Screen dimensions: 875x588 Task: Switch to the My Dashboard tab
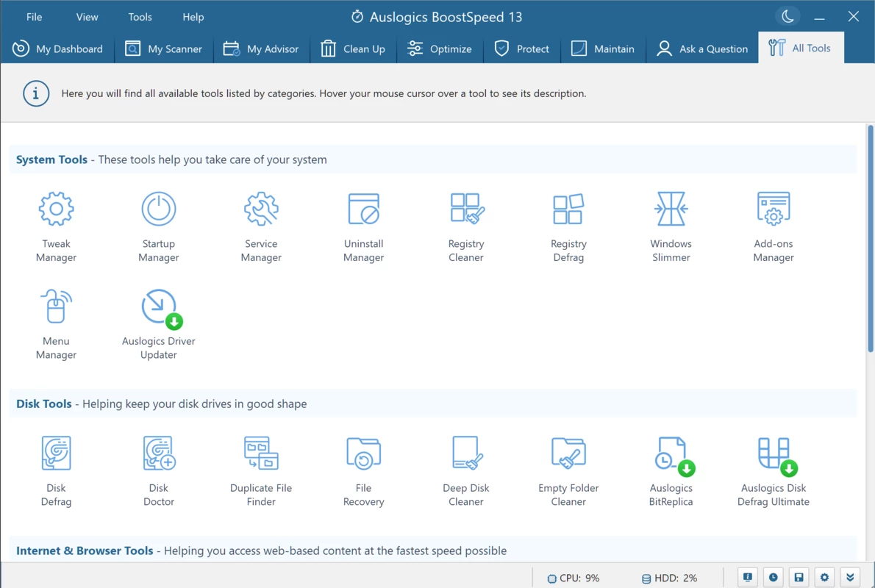tap(57, 49)
